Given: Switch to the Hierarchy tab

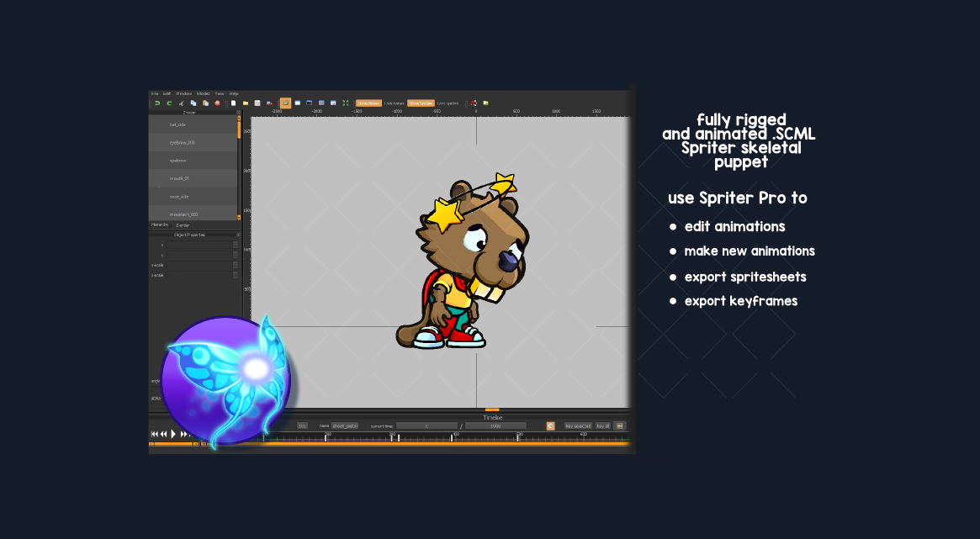Looking at the screenshot, I should pyautogui.click(x=160, y=225).
